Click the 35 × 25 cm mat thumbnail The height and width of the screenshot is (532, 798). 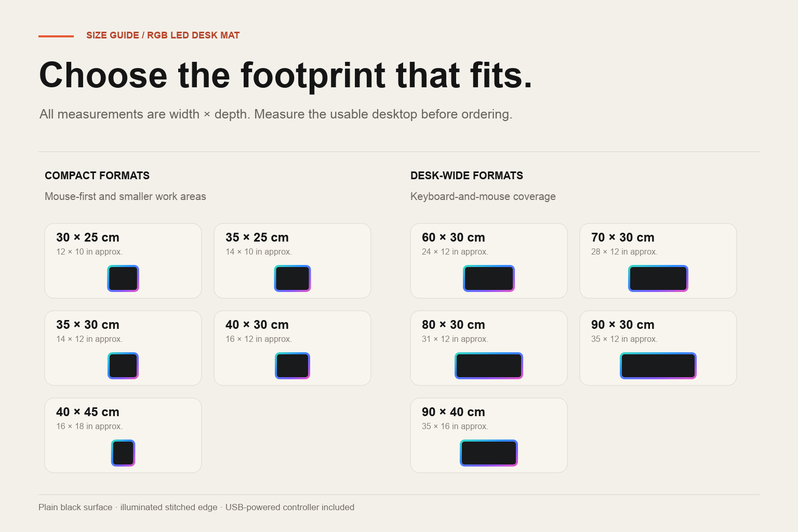point(292,278)
